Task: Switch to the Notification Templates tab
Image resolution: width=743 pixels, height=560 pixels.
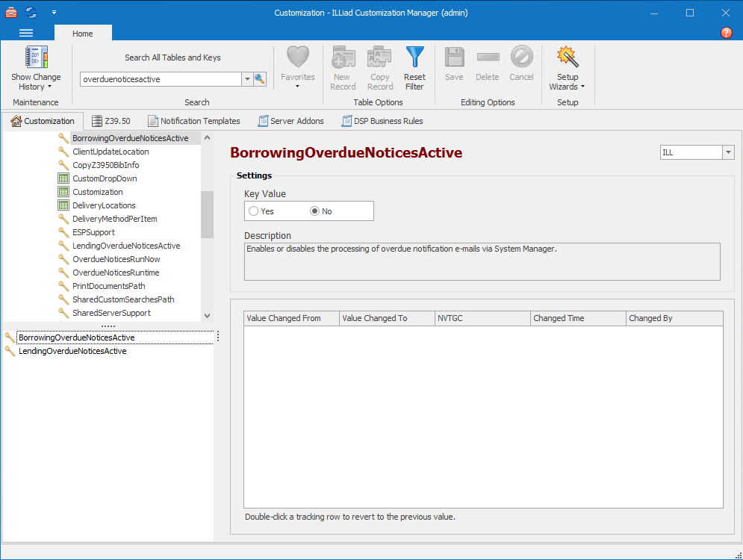Action: coord(194,121)
